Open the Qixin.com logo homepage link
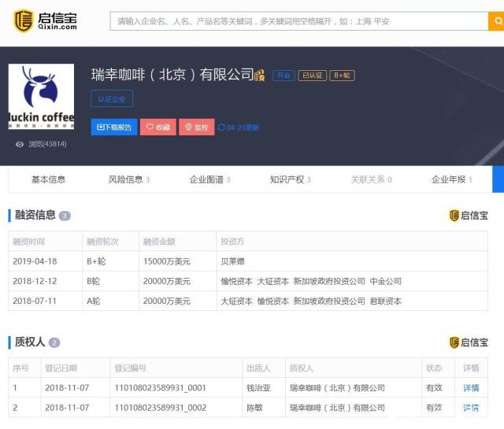The image size is (504, 429). [46, 21]
